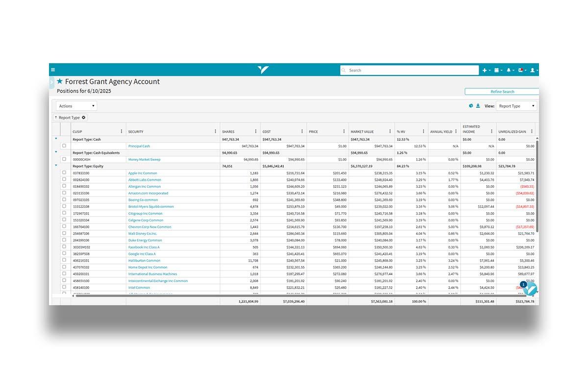The image size is (588, 388).
Task: Sort by the SECURITY column header
Action: click(x=136, y=131)
